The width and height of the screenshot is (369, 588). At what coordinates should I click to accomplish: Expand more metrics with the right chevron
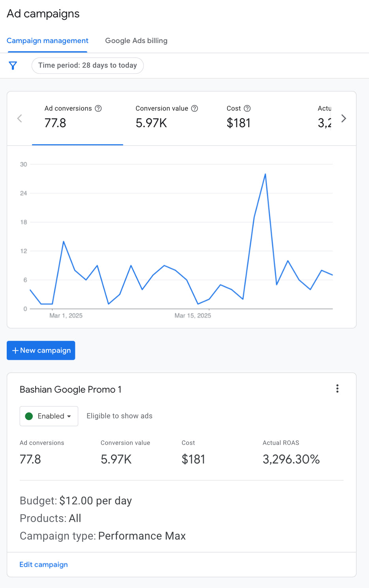(x=344, y=118)
